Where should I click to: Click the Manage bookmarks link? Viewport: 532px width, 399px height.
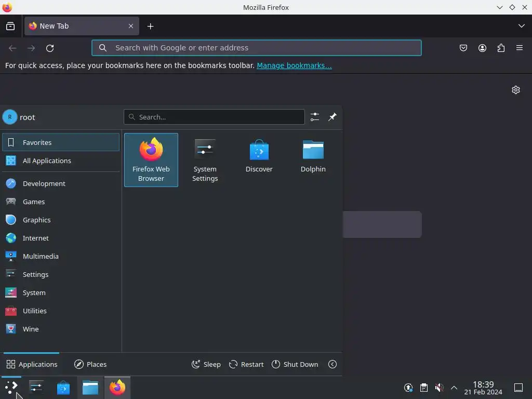tap(294, 65)
